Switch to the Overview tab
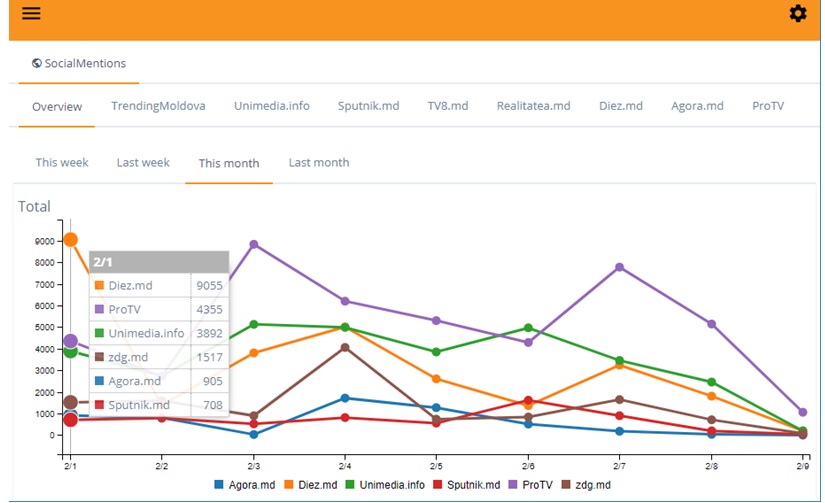825x503 pixels. pyautogui.click(x=57, y=107)
